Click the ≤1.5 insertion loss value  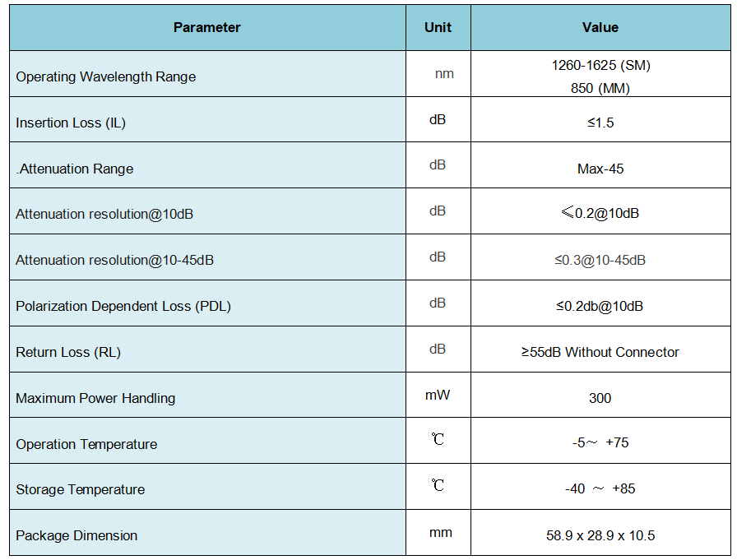point(600,123)
